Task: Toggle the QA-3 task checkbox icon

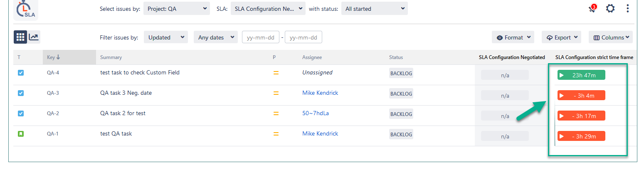Action: 21,93
